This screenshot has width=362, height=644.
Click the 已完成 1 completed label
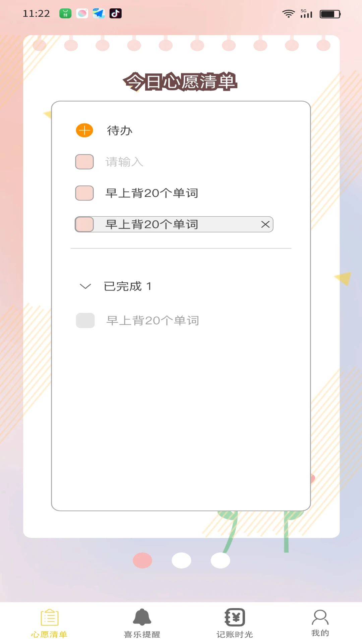point(128,286)
